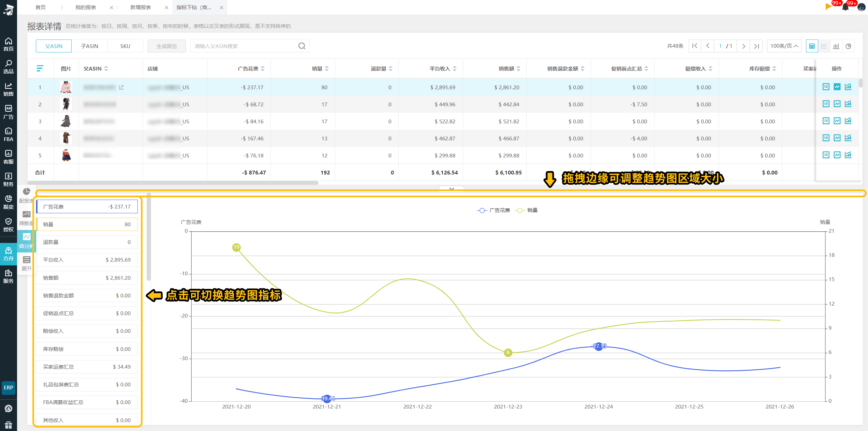Open the 选品 sidebar section
Screen dimensions: 868x431
click(8, 67)
